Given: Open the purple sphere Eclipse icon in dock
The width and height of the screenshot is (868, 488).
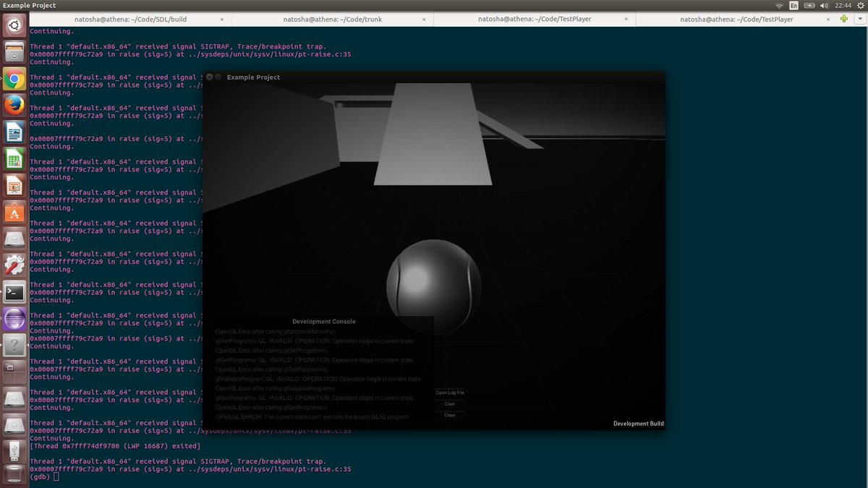Looking at the screenshot, I should (x=14, y=319).
